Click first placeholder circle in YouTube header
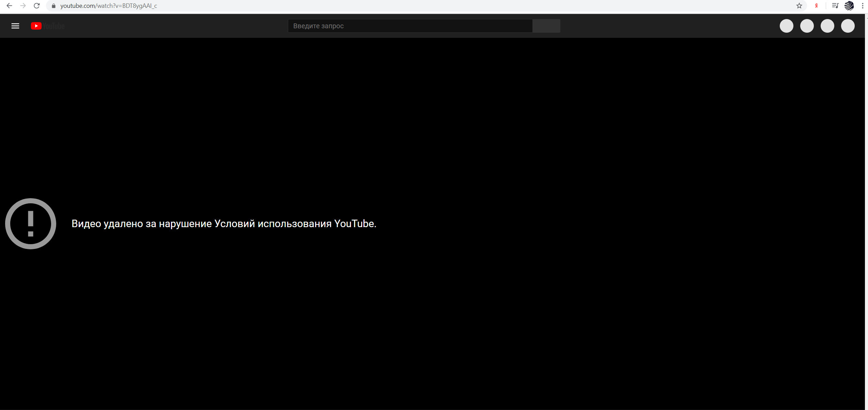Viewport: 868px width, 410px height. pos(786,26)
